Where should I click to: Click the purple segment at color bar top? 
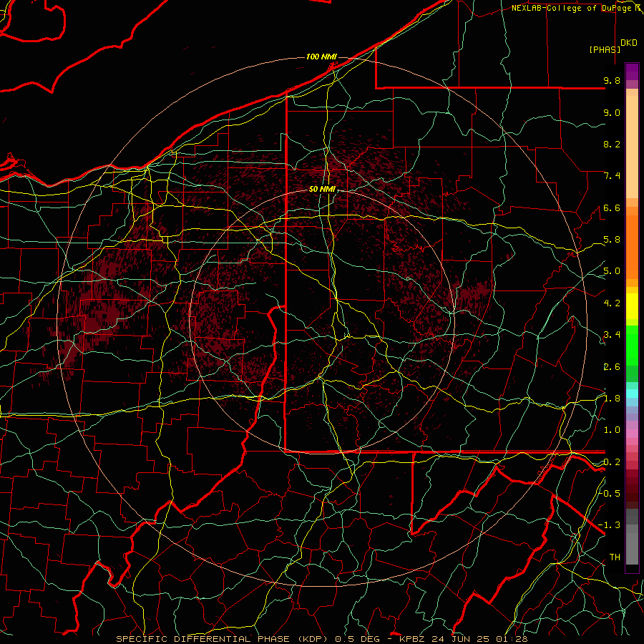click(632, 72)
